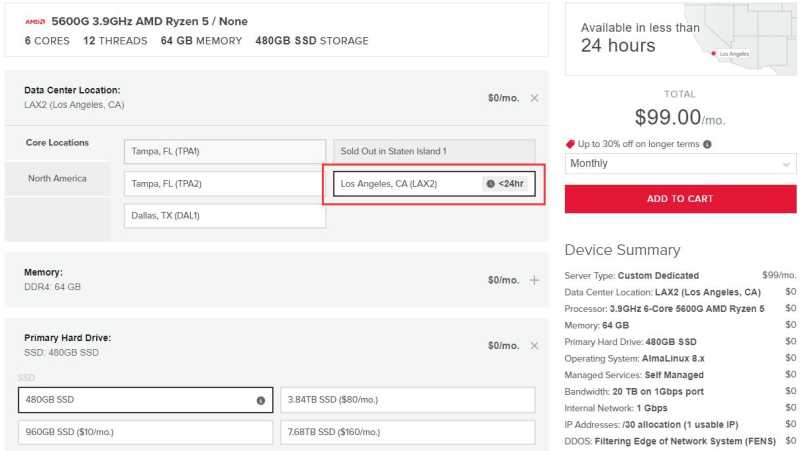Screen dimensions: 800x451
Task: Click the 'Memory:' section heading
Action: (43, 272)
